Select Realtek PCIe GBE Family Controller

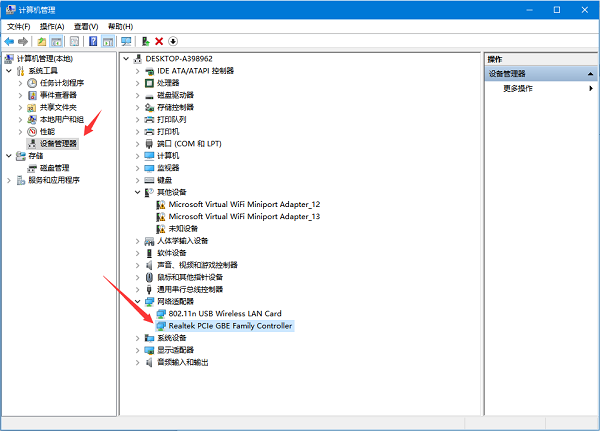click(x=230, y=326)
